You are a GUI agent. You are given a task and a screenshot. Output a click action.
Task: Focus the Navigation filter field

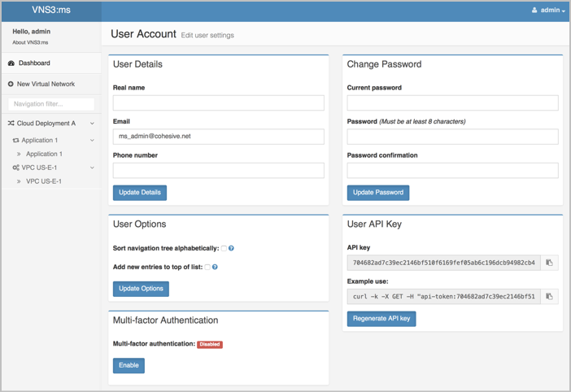pyautogui.click(x=51, y=104)
